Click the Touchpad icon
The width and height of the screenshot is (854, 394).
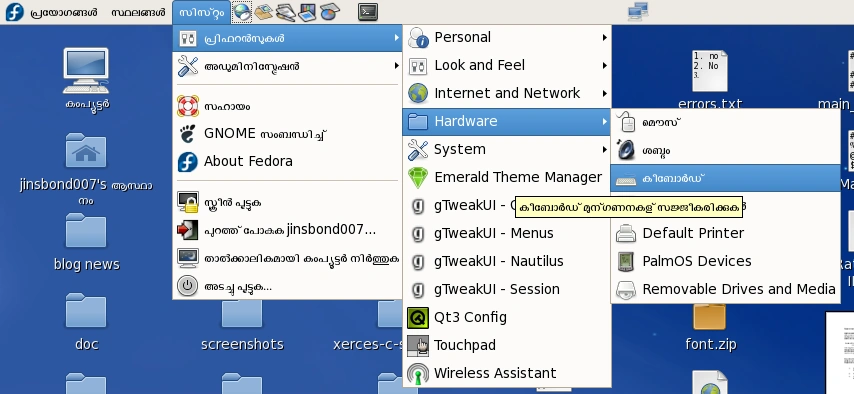pos(418,345)
